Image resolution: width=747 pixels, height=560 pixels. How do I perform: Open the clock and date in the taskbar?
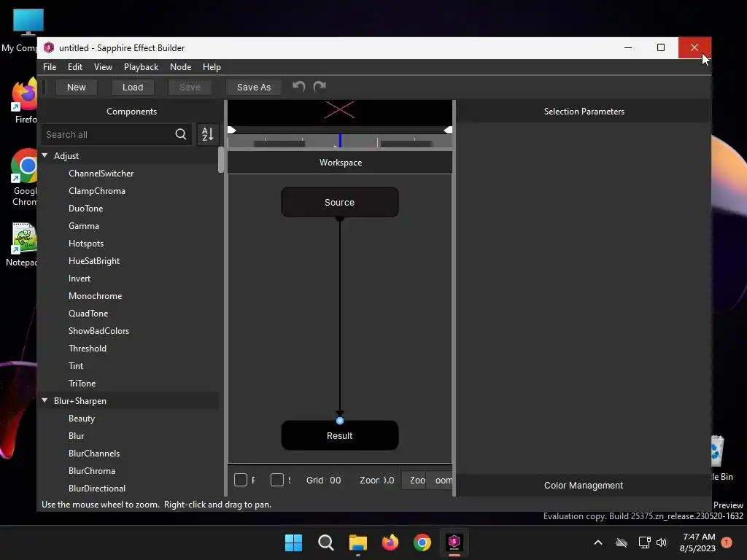tap(697, 542)
